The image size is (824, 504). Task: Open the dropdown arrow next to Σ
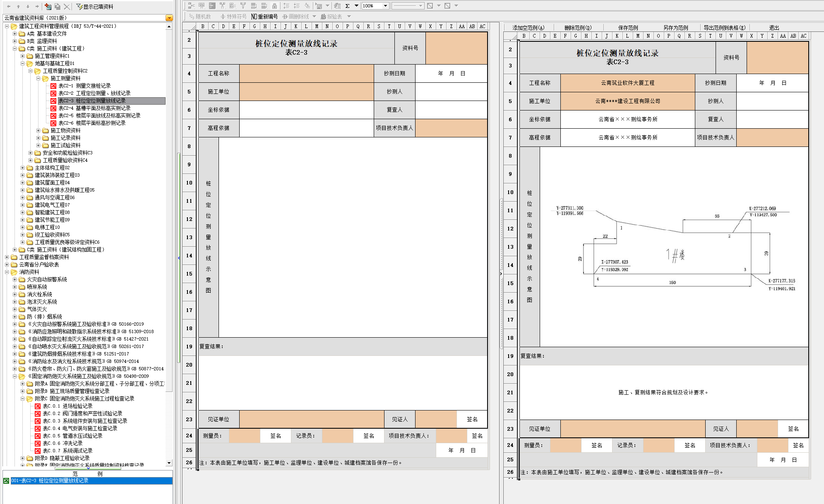[x=356, y=6]
